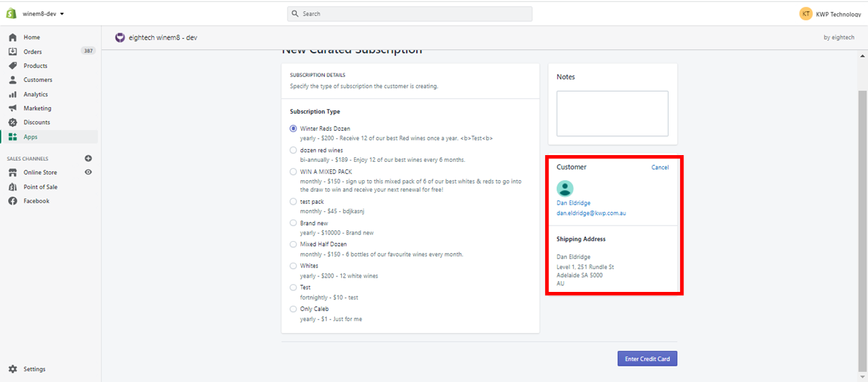Open the KT account avatar
Screen dimensions: 868x382
pyautogui.click(x=806, y=14)
